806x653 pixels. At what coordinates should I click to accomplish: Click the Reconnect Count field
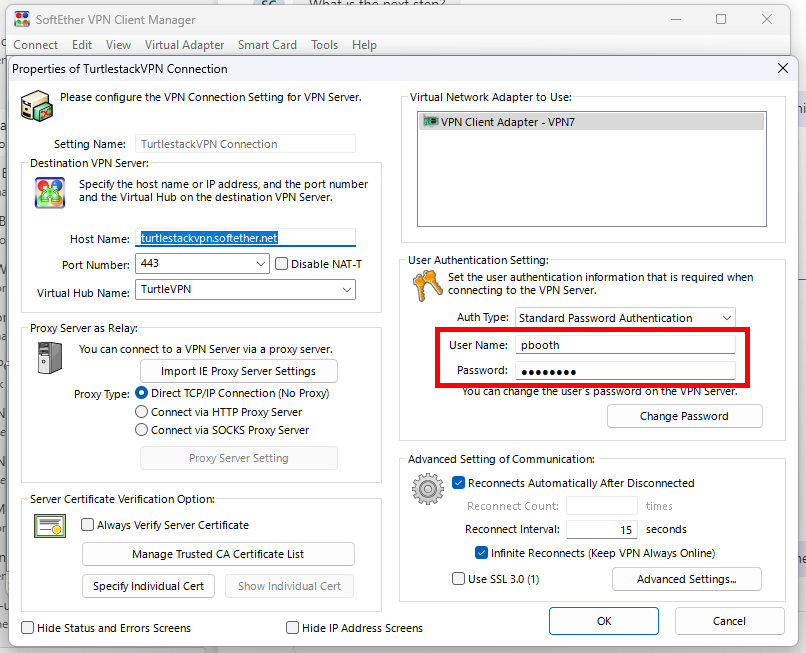[x=602, y=506]
